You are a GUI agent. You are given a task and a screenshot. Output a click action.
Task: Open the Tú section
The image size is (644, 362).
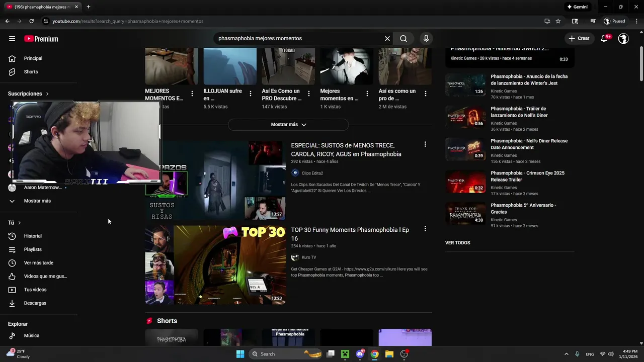click(x=15, y=223)
